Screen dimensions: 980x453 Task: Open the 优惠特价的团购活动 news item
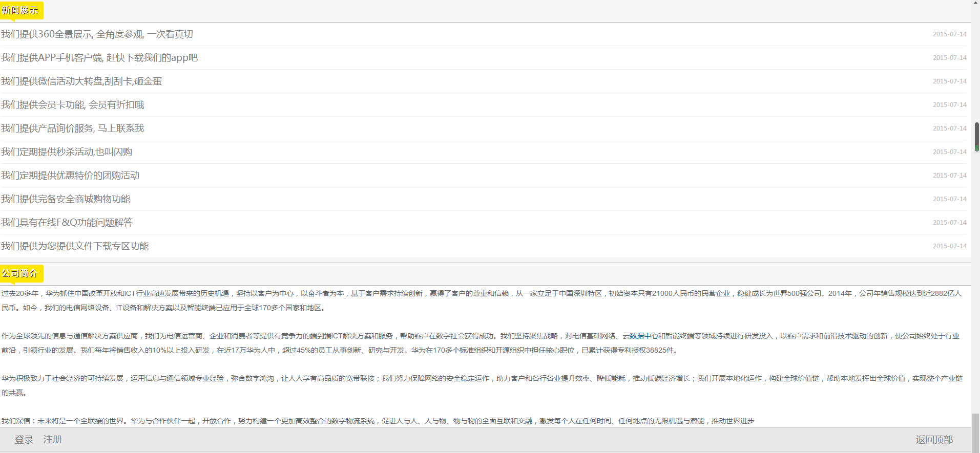click(x=70, y=176)
